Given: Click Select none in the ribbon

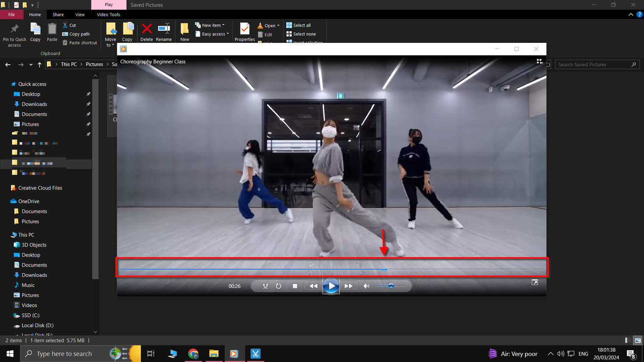Looking at the screenshot, I should point(301,34).
